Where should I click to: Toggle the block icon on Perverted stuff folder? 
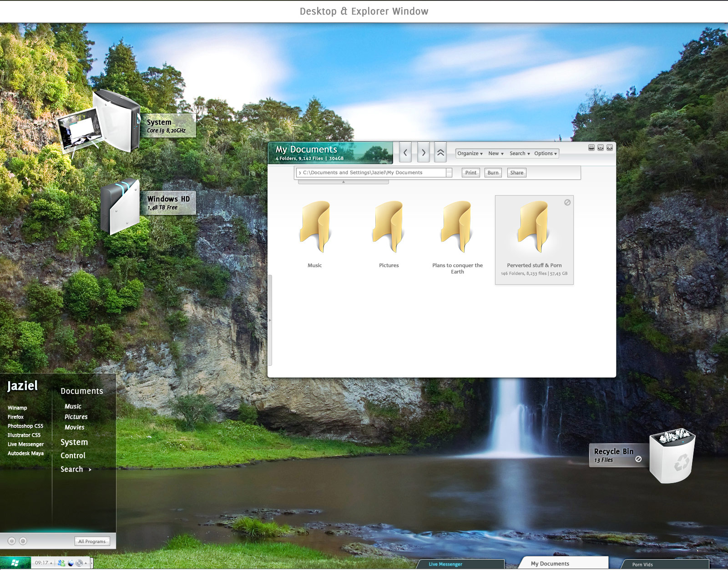click(566, 203)
